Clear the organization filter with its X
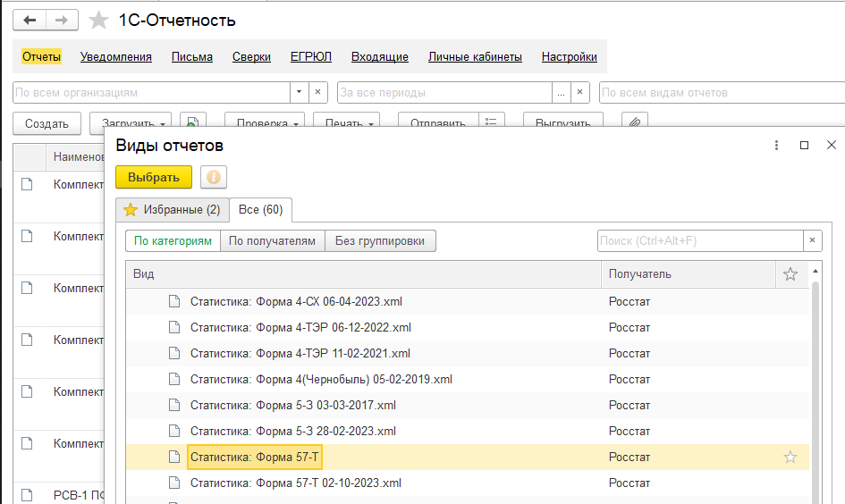Viewport: 845px width, 504px height. click(318, 93)
